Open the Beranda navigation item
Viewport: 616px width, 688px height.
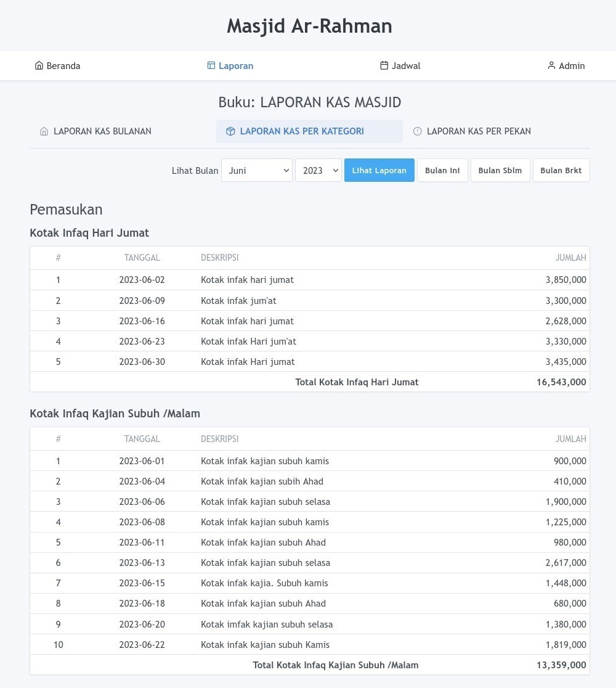coord(57,66)
